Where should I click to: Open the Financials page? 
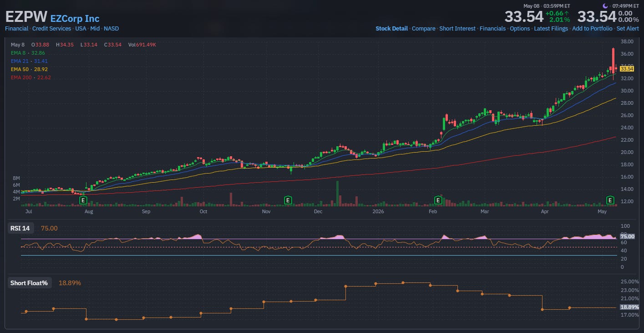click(x=492, y=29)
